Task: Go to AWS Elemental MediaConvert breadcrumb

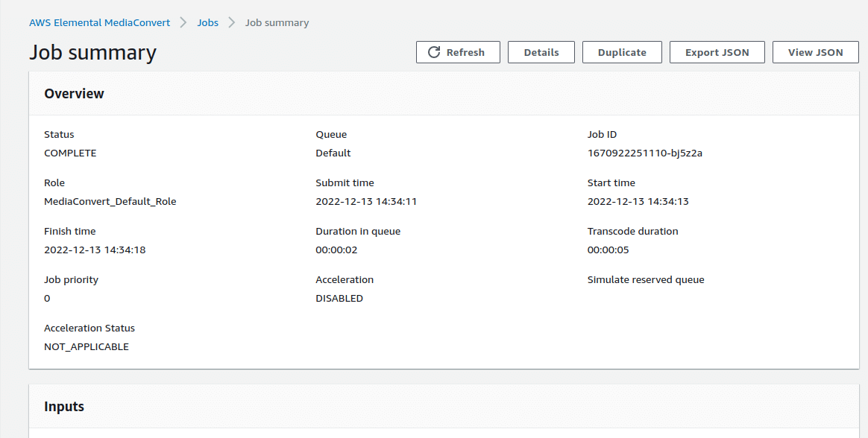Action: click(99, 22)
